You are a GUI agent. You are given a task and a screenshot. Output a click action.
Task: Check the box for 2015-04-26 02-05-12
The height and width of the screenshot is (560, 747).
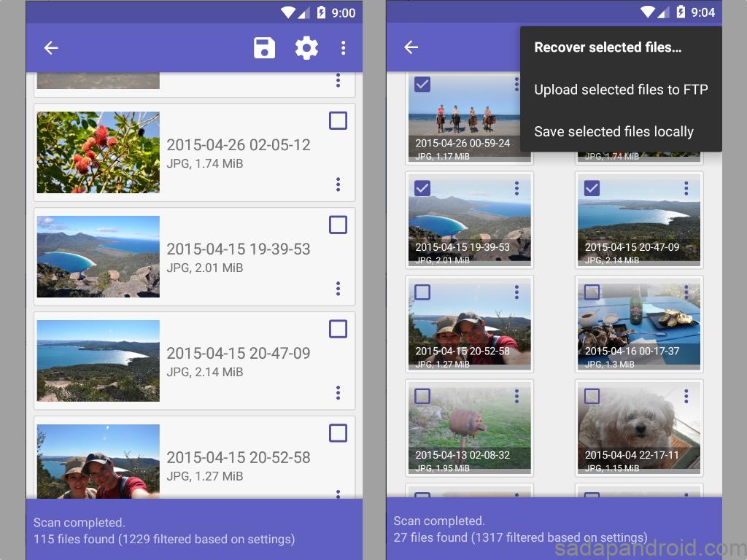point(338,121)
